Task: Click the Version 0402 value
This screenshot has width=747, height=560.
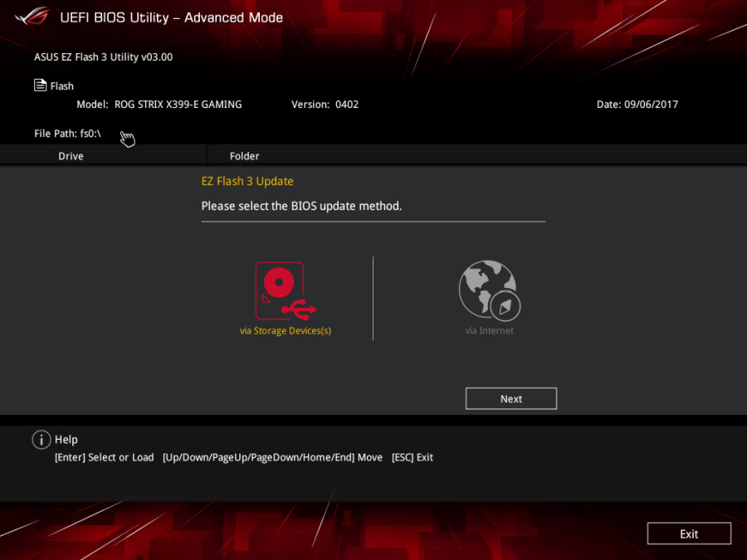Action: pos(347,105)
